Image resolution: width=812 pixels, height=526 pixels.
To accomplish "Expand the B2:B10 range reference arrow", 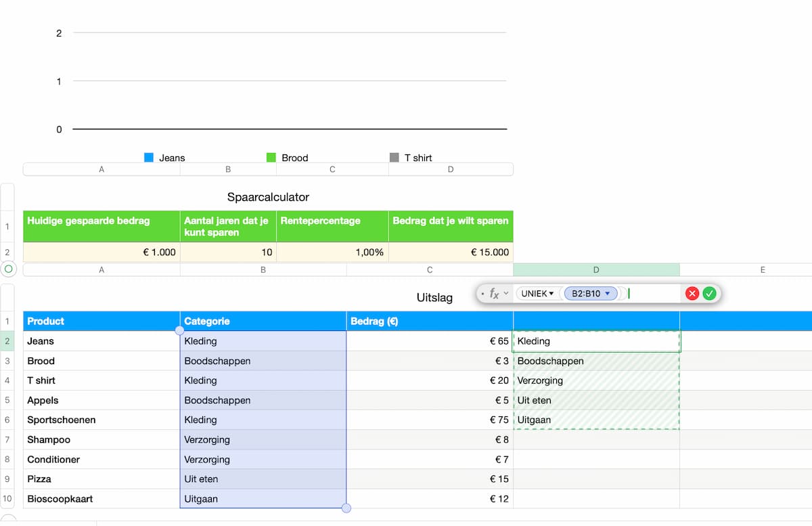I will pyautogui.click(x=608, y=294).
